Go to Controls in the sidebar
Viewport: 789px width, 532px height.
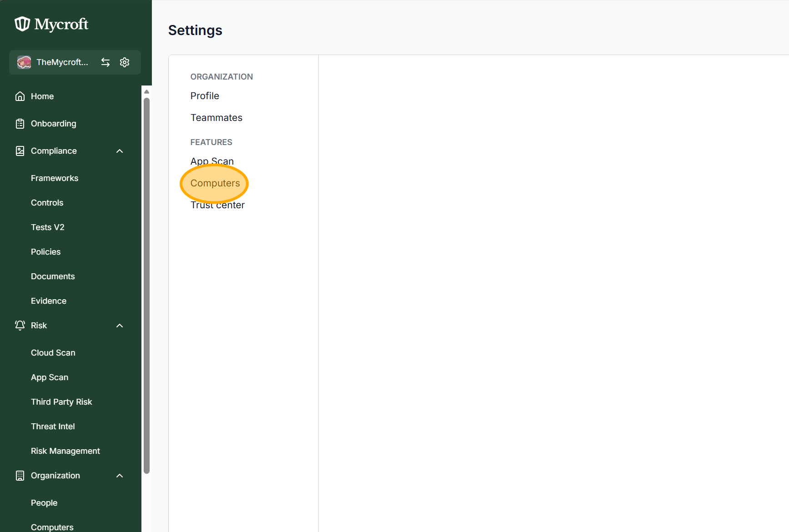click(x=47, y=203)
